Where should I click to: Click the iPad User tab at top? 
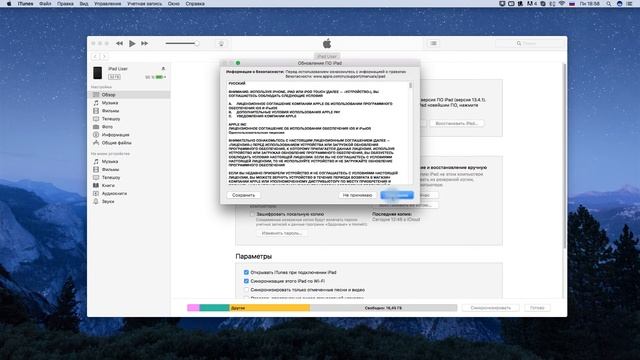point(327,56)
